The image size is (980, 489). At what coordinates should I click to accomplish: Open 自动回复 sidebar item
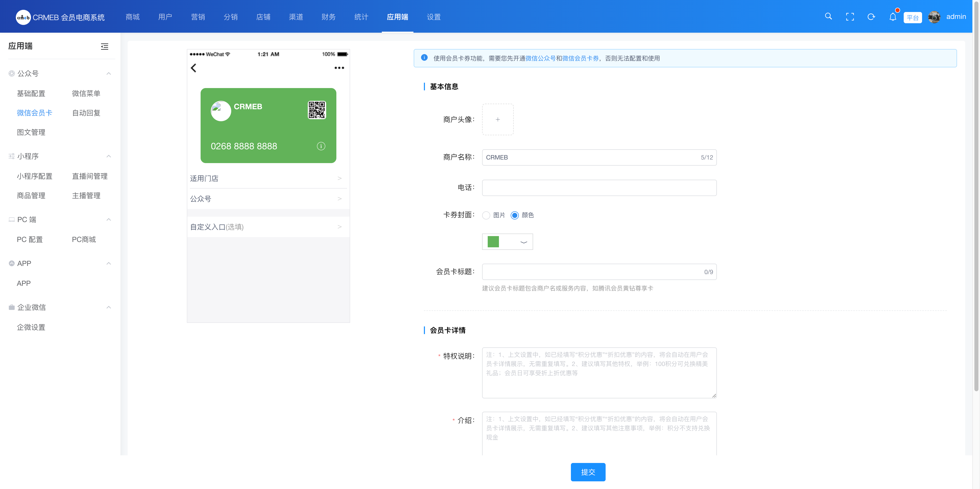click(x=86, y=113)
